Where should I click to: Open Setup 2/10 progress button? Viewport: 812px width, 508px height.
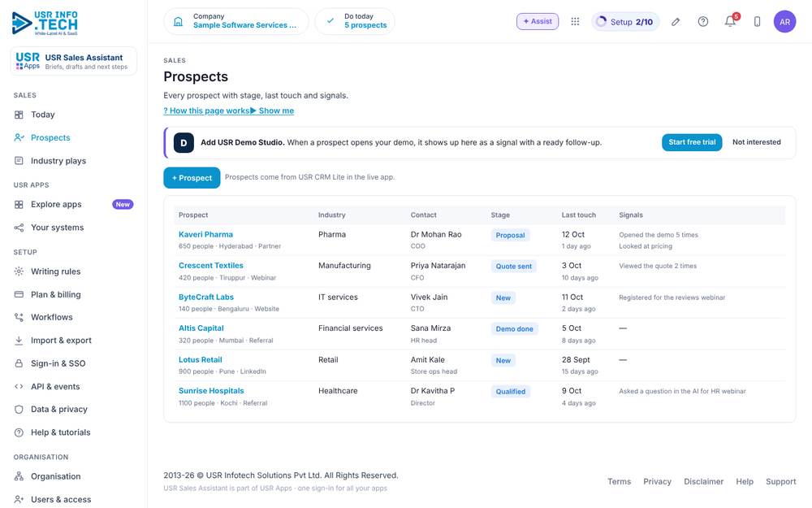[625, 22]
